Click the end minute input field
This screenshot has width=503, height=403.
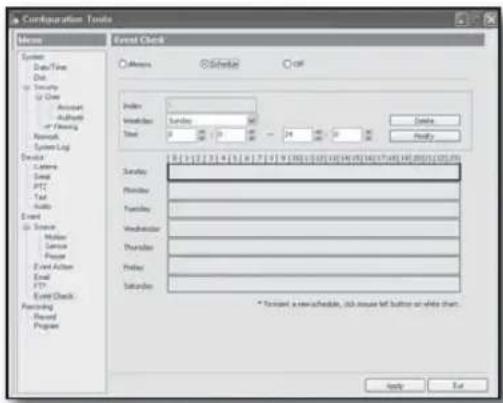[348, 135]
